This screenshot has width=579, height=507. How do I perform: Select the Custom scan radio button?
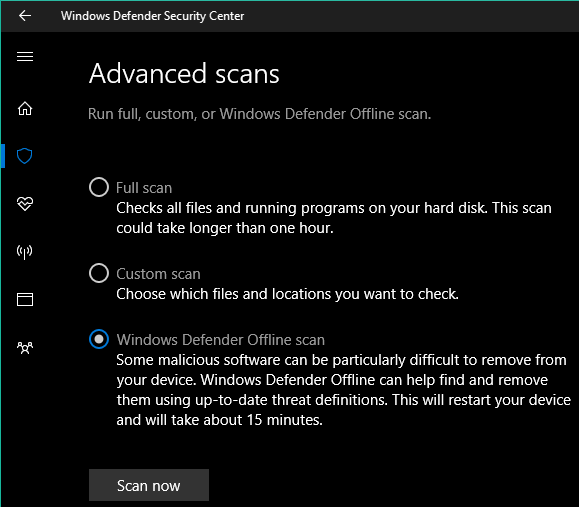click(x=99, y=273)
